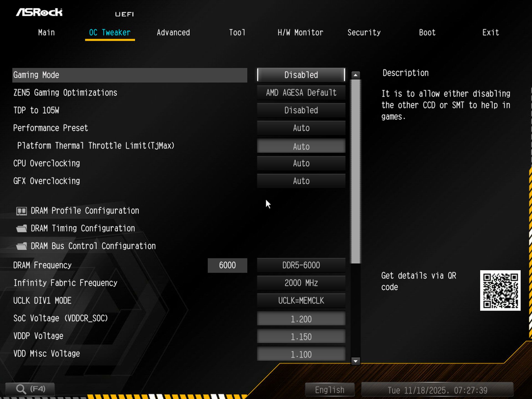
Task: Open the ZEN5 Gaming Optimizations selector
Action: (x=301, y=93)
